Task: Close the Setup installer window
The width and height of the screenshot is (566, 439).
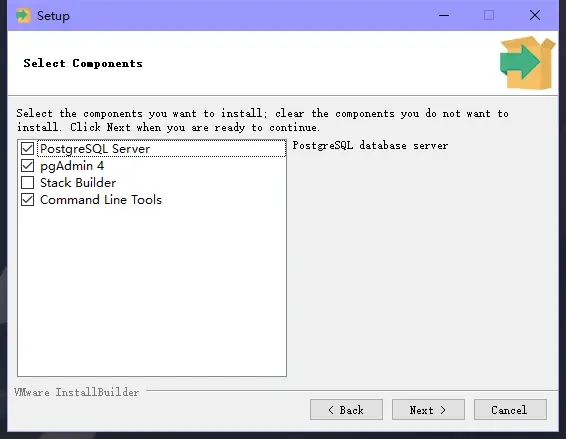Action: [x=535, y=16]
